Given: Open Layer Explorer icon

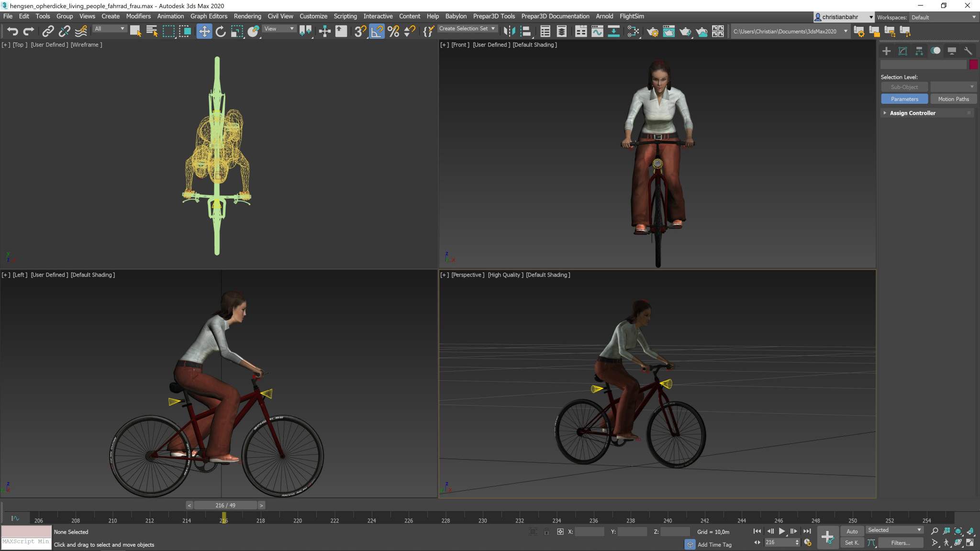Looking at the screenshot, I should point(562,32).
